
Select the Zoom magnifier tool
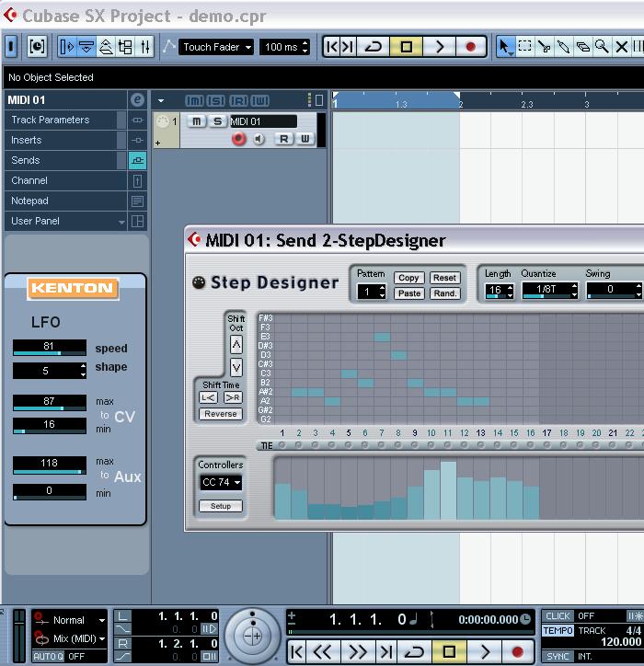point(602,46)
